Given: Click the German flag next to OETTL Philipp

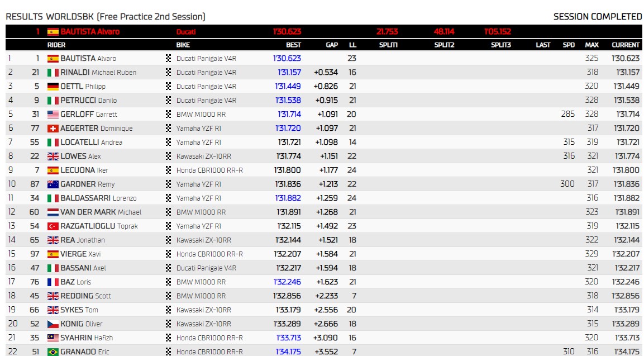Looking at the screenshot, I should coord(53,86).
